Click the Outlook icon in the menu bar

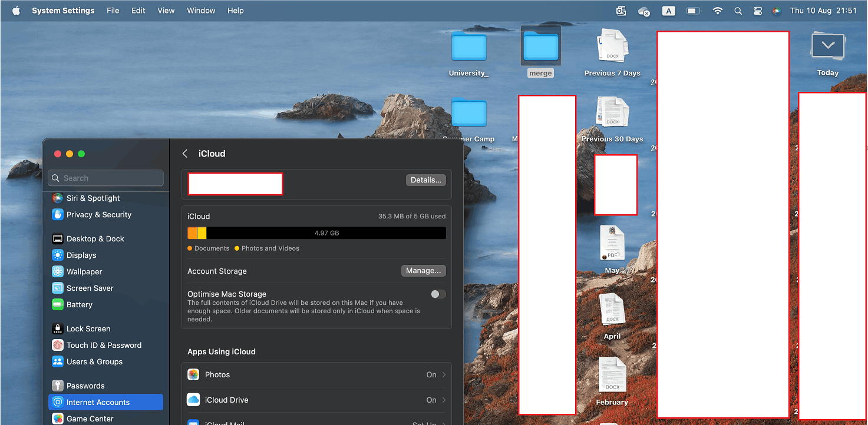point(621,11)
